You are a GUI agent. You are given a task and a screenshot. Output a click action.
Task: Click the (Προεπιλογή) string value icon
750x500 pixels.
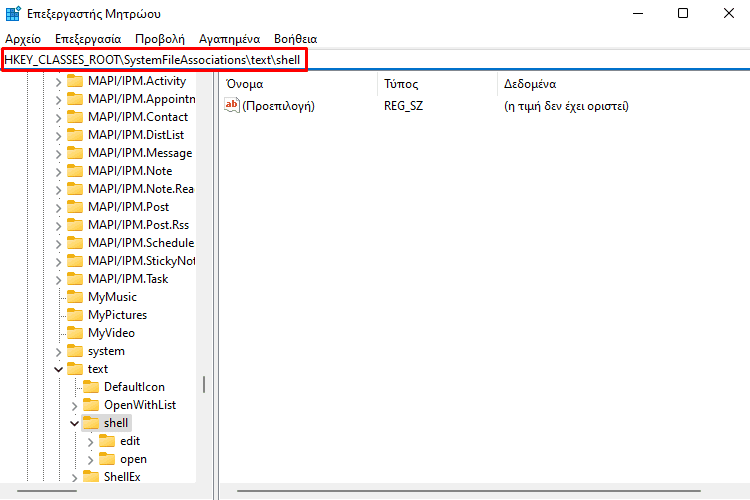tap(232, 105)
